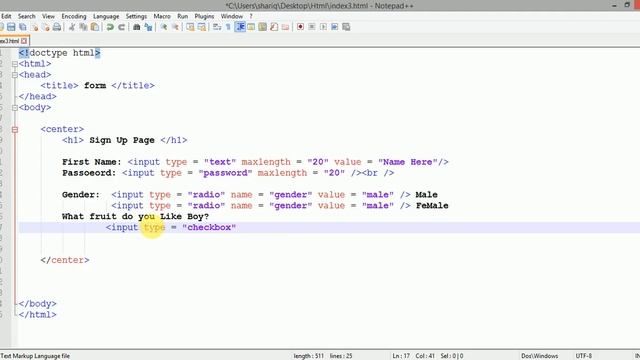This screenshot has height=360, width=640.
Task: Click Run Macro Multiple Times icon
Action: coord(335,27)
